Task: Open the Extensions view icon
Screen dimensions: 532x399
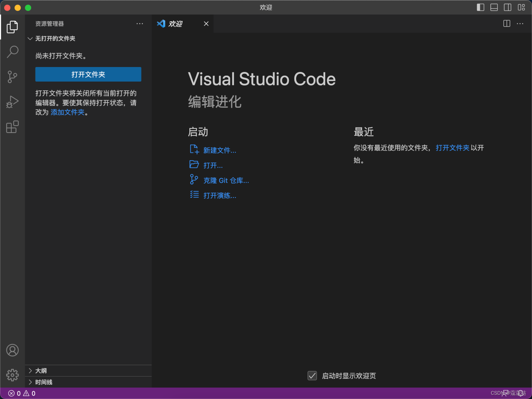Action: click(x=12, y=127)
